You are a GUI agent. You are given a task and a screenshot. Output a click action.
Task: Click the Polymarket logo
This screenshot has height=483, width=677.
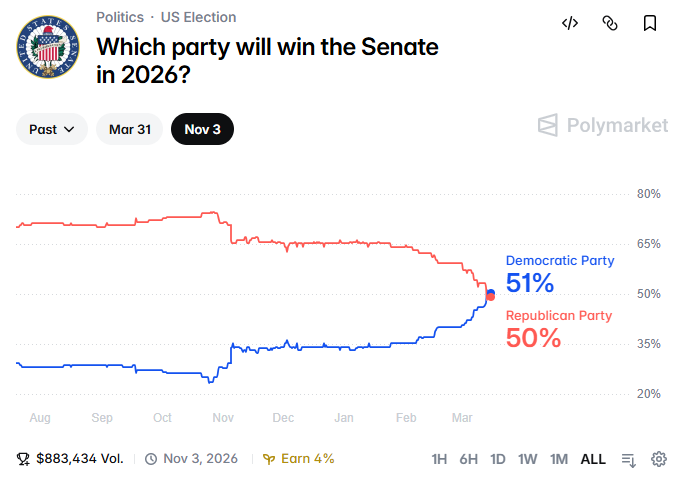click(x=603, y=125)
